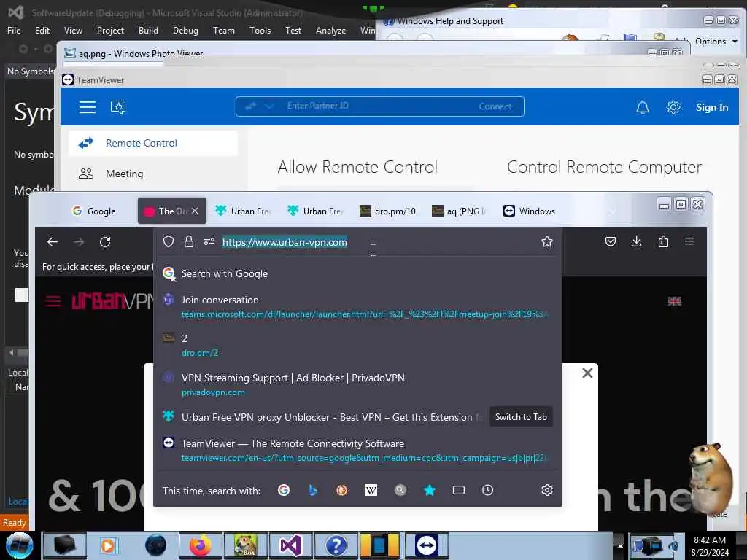Click the site security padlock icon
The height and width of the screenshot is (560, 747).
pos(189,241)
